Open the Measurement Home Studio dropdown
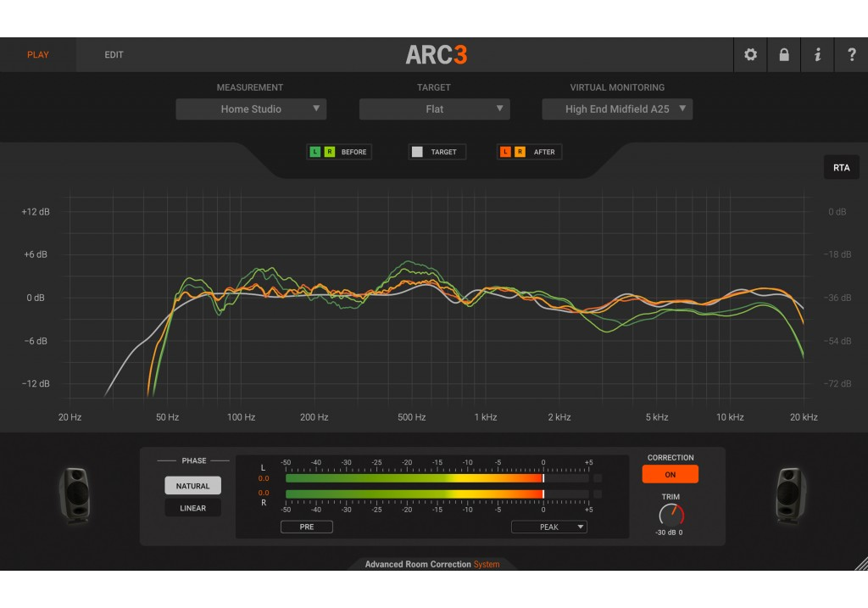Viewport: 868px width, 608px height. pos(251,109)
